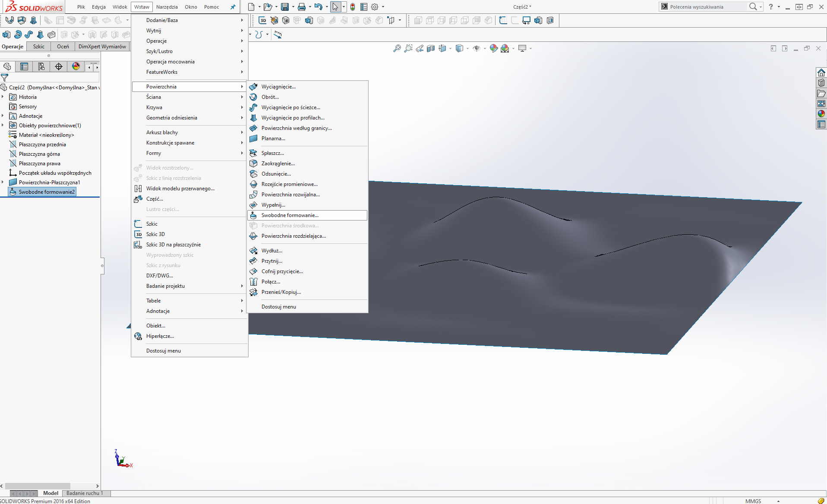Switch to the Oceń tab

(63, 47)
